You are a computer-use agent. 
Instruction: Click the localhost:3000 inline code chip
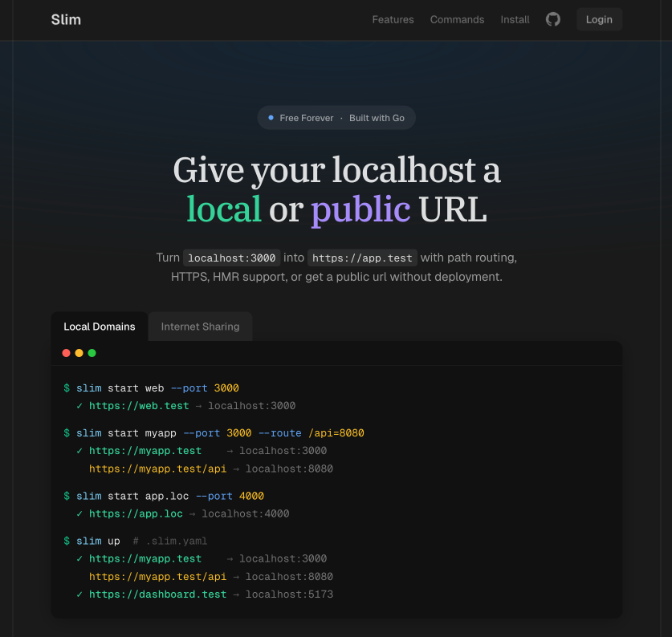click(231, 258)
